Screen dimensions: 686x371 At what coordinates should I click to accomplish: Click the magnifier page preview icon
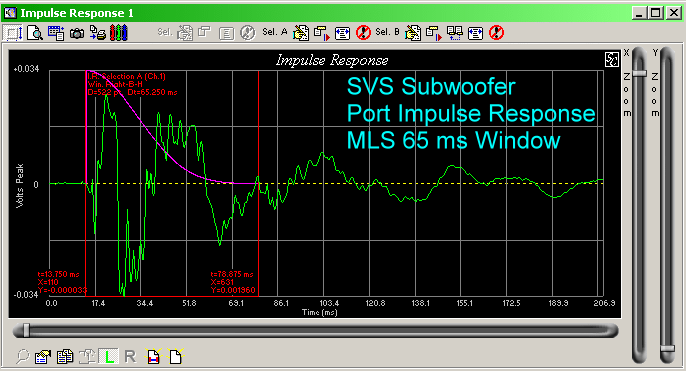point(35,33)
